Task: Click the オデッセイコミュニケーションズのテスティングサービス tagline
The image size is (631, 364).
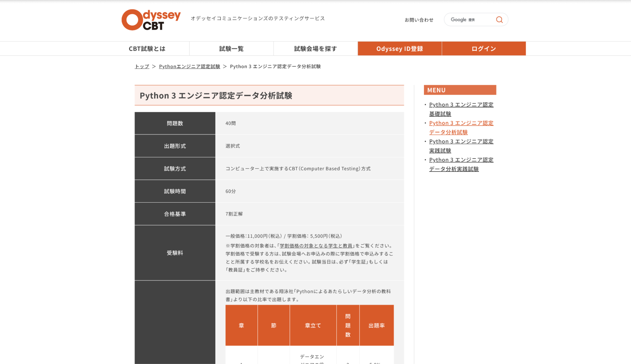Action: point(258,18)
